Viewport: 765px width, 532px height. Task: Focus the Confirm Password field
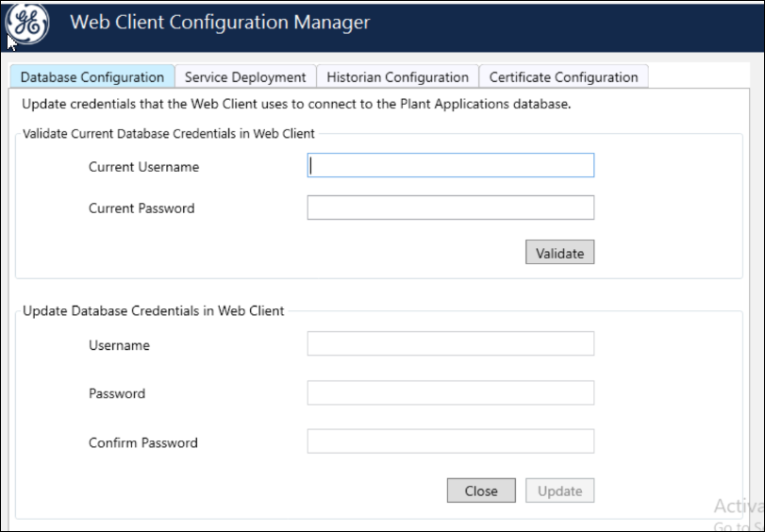pos(451,441)
